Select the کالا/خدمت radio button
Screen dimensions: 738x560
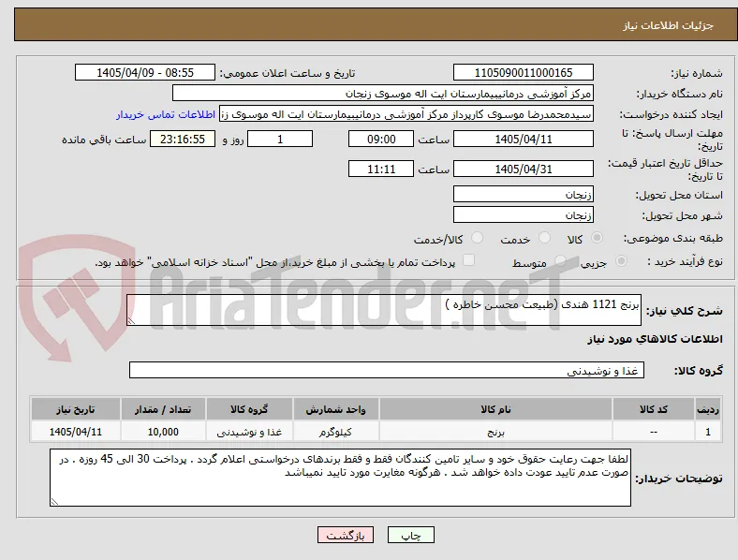coord(478,238)
